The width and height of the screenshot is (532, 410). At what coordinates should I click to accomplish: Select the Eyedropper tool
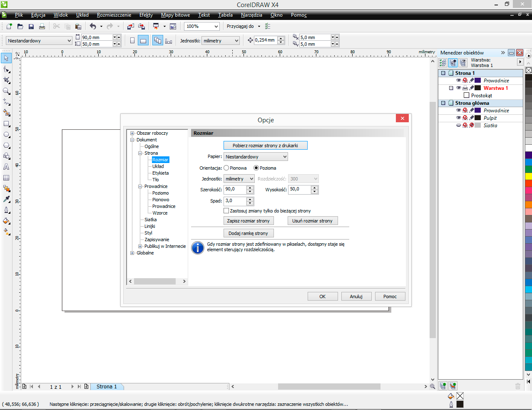(x=6, y=199)
